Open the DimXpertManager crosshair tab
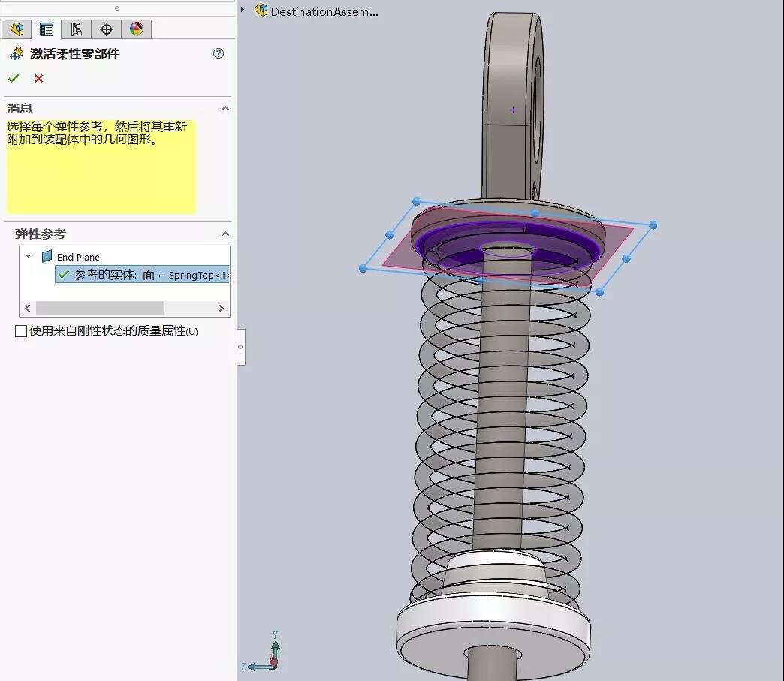The width and height of the screenshot is (784, 681). point(107,29)
